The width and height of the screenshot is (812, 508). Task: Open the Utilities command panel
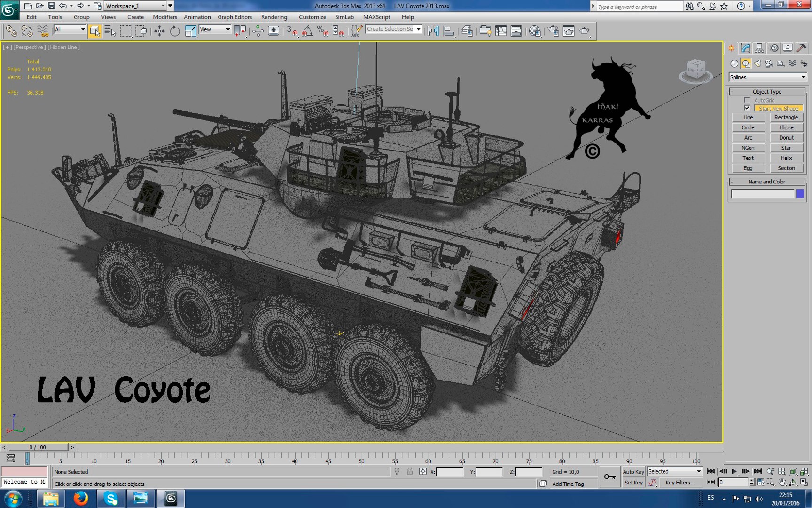point(802,48)
